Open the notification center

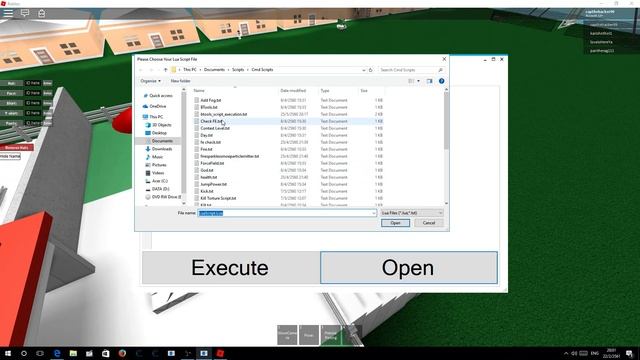[x=629, y=353]
